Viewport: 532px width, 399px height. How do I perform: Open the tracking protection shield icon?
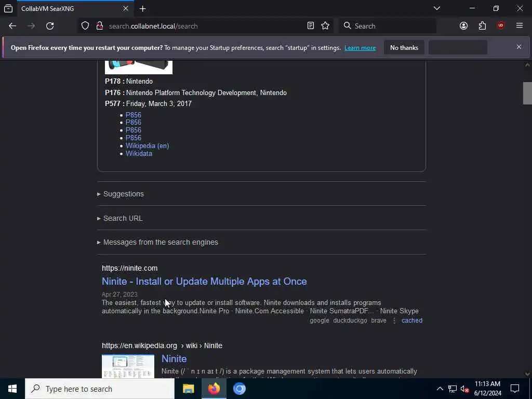[x=85, y=26]
